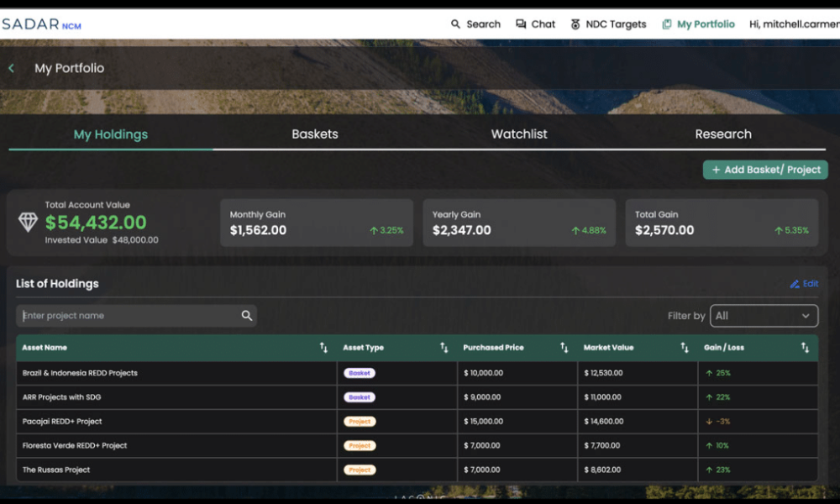Open the Research tab

pos(723,134)
